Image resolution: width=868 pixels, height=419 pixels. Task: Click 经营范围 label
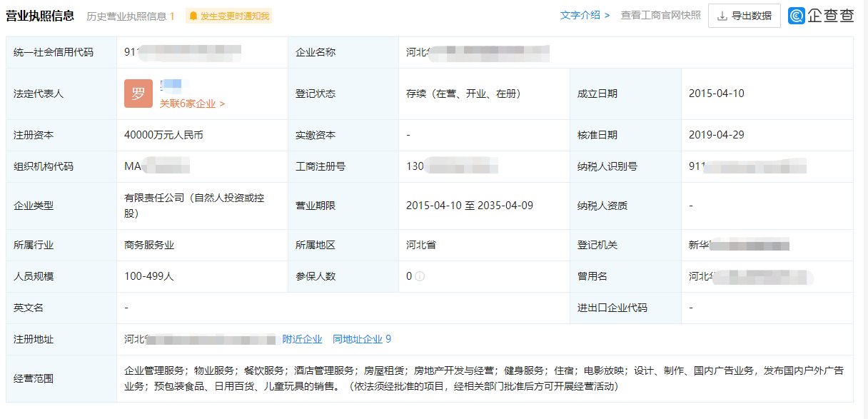[x=34, y=378]
